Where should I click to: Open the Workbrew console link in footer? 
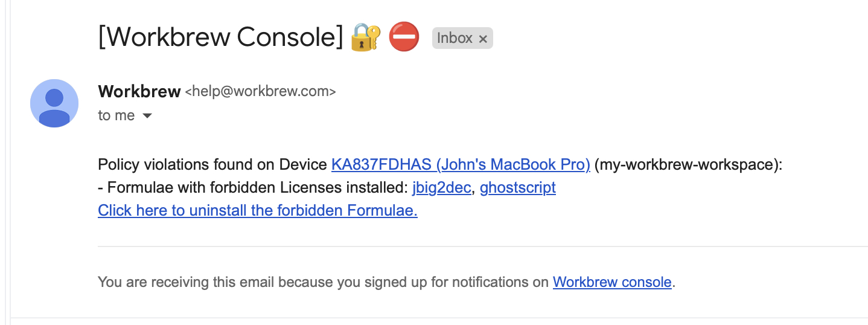coord(612,282)
